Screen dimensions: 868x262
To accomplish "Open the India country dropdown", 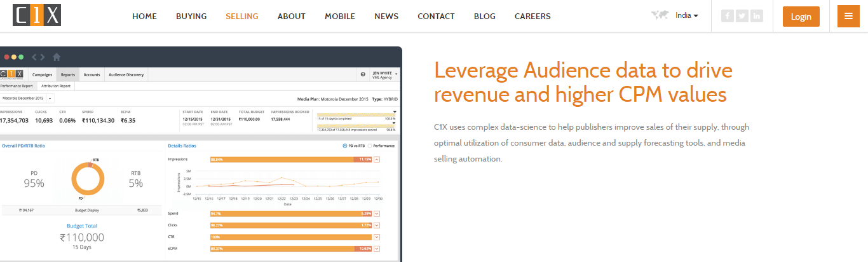I will (x=687, y=16).
